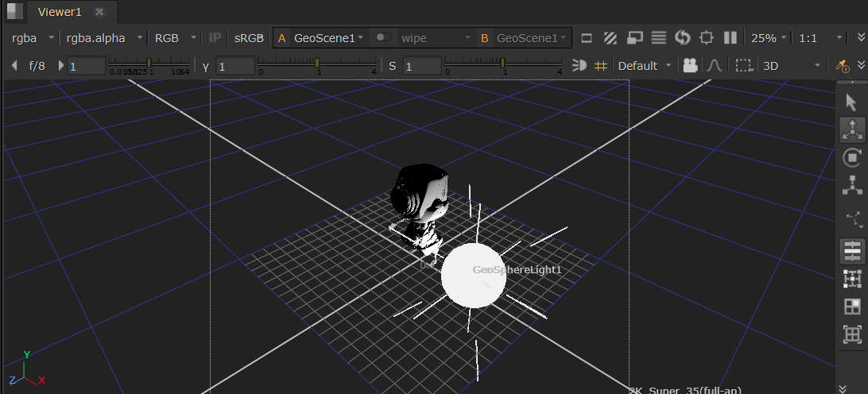868x394 pixels.
Task: Click the gain value input field
Action: click(87, 66)
